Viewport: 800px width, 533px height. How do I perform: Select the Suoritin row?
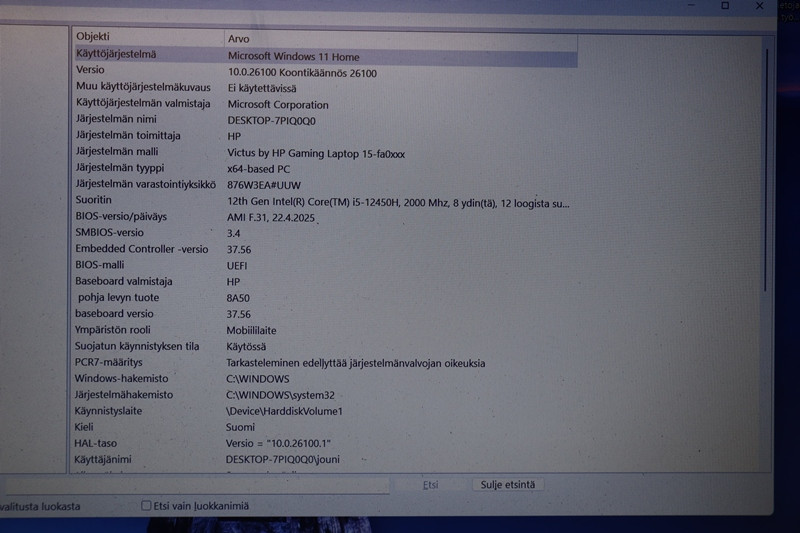pyautogui.click(x=326, y=201)
